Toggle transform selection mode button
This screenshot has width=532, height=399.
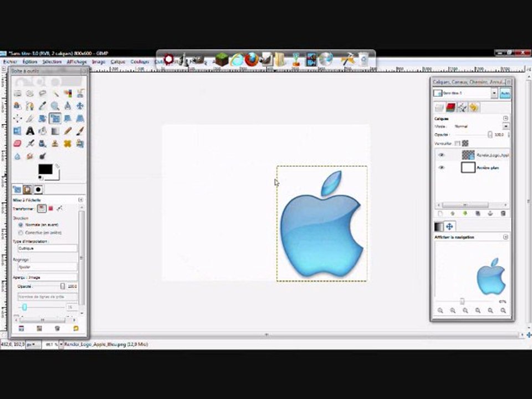pyautogui.click(x=51, y=208)
